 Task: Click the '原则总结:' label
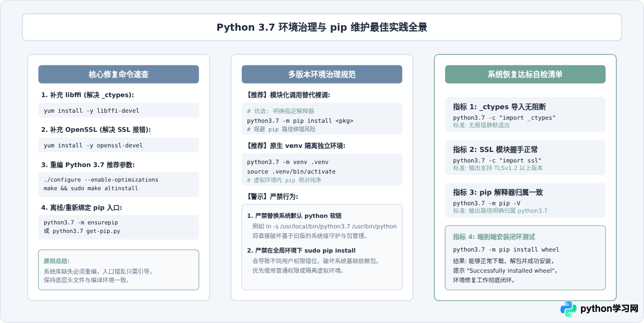tap(56, 261)
